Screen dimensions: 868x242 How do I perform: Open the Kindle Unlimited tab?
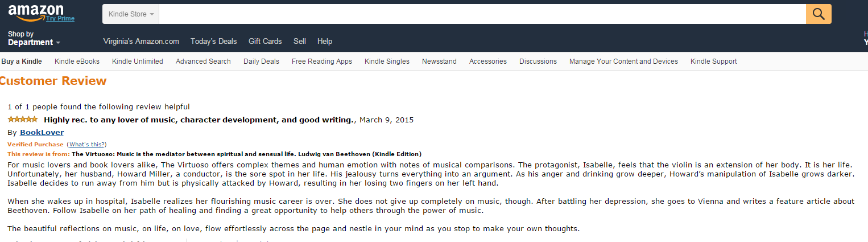(138, 61)
